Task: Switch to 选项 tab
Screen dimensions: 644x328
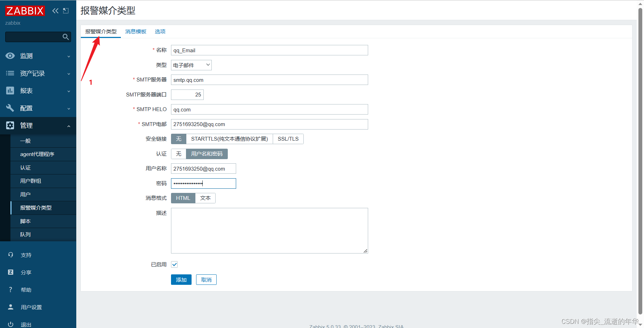Action: tap(160, 31)
